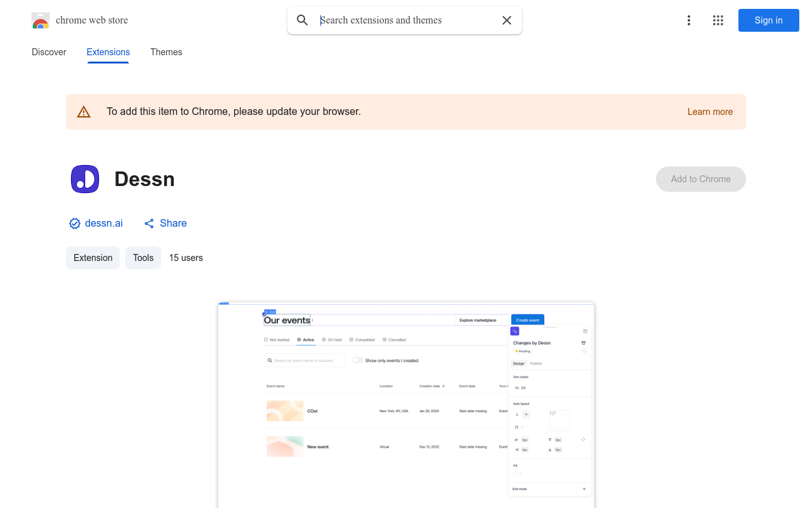This screenshot has width=812, height=508.
Task: Click the disabled Add to Chrome button
Action: [x=701, y=179]
